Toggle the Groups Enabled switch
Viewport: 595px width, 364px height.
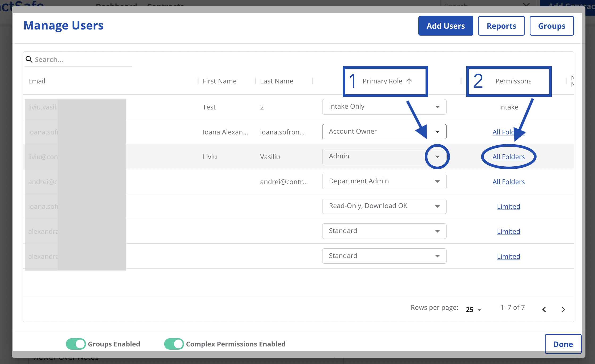point(76,344)
